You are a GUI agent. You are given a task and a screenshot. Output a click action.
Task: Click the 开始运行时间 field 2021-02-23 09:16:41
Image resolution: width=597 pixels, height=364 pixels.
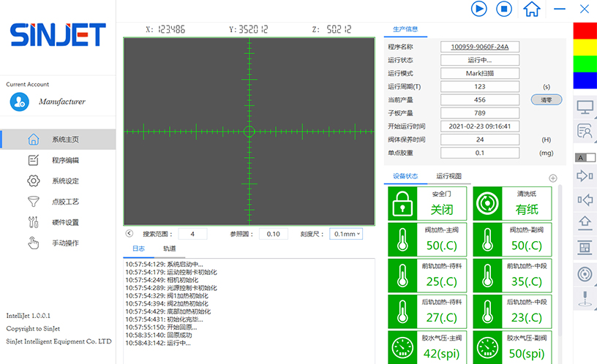point(480,126)
